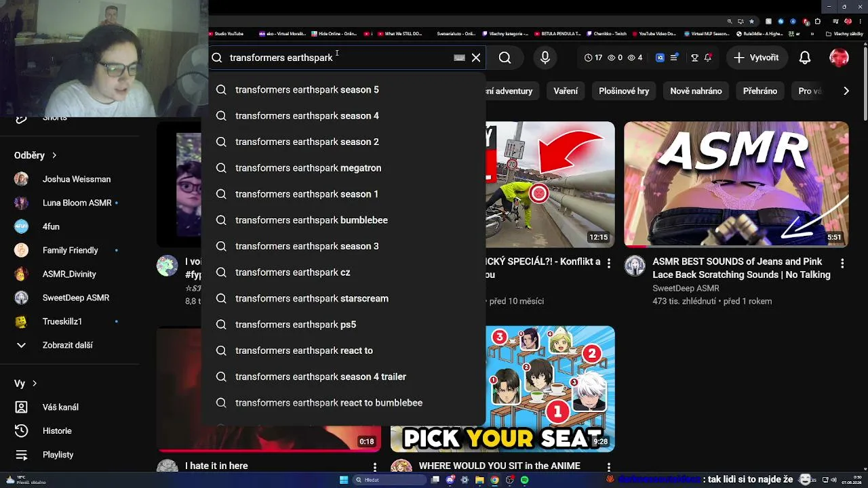
Task: Open the account avatar menu
Action: [839, 58]
